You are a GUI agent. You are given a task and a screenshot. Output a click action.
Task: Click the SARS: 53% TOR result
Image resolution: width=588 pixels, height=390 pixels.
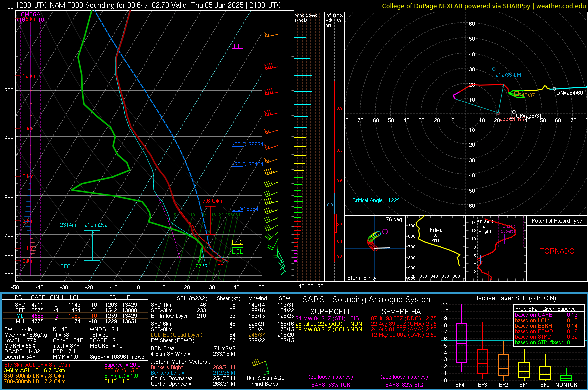coord(330,385)
